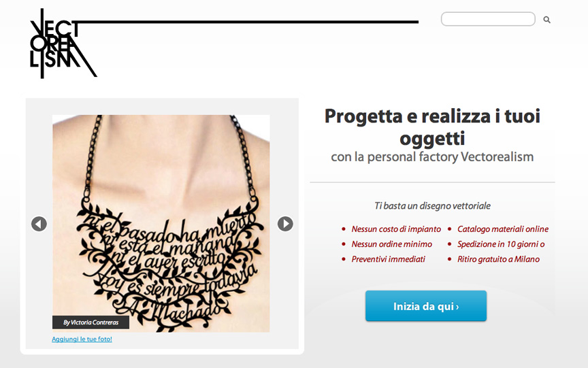Click the search magnifier icon
Screen dimensions: 588x368
(546, 20)
